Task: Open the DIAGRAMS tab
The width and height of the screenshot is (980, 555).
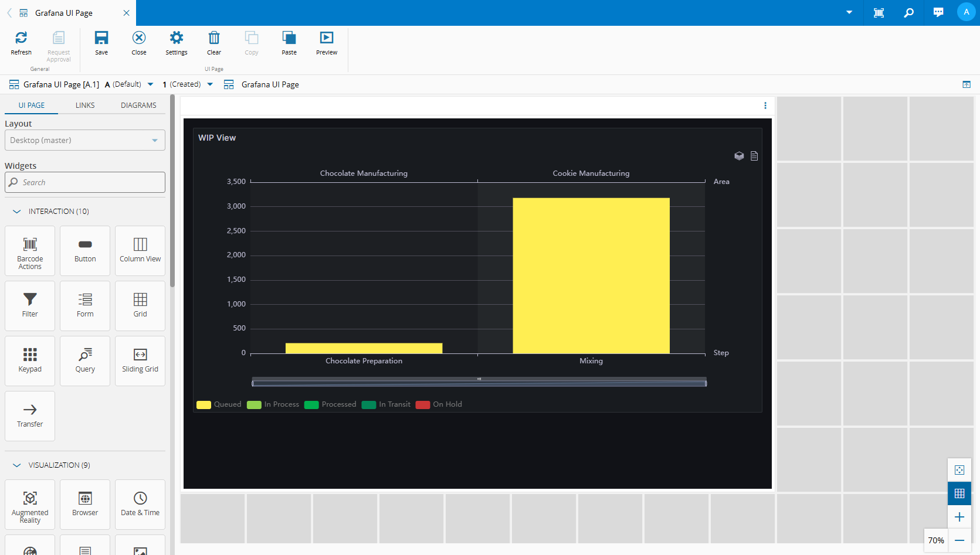Action: point(138,105)
